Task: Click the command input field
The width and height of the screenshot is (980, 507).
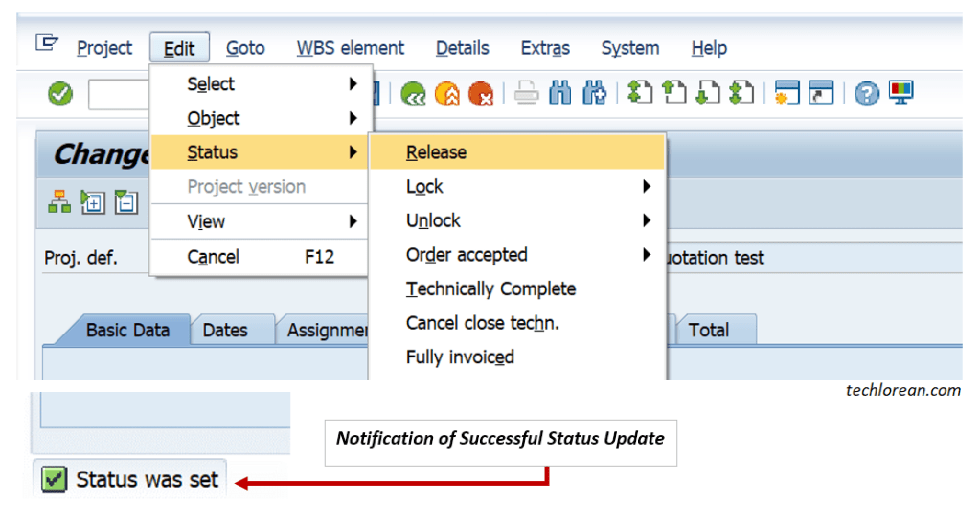Action: tap(119, 94)
